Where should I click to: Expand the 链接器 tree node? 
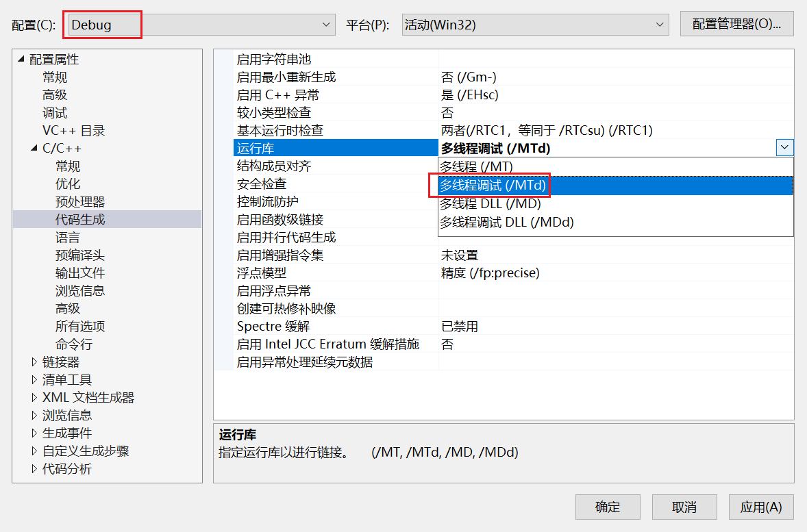pos(34,362)
